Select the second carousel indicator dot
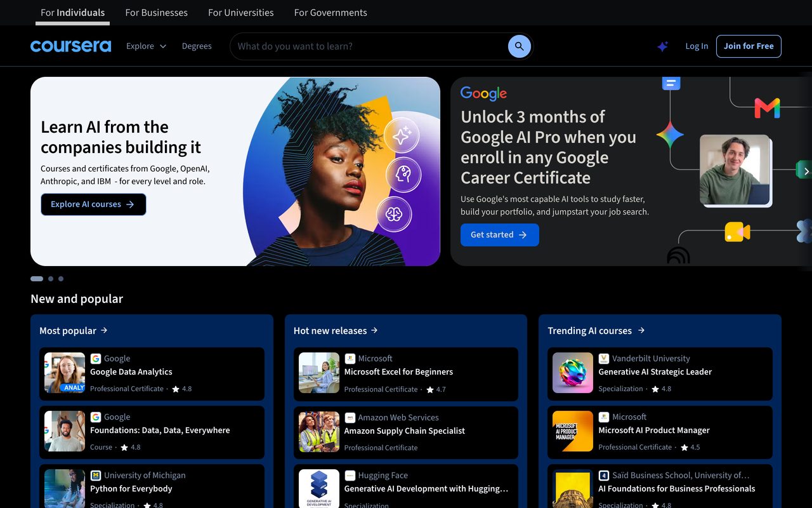 pos(51,279)
